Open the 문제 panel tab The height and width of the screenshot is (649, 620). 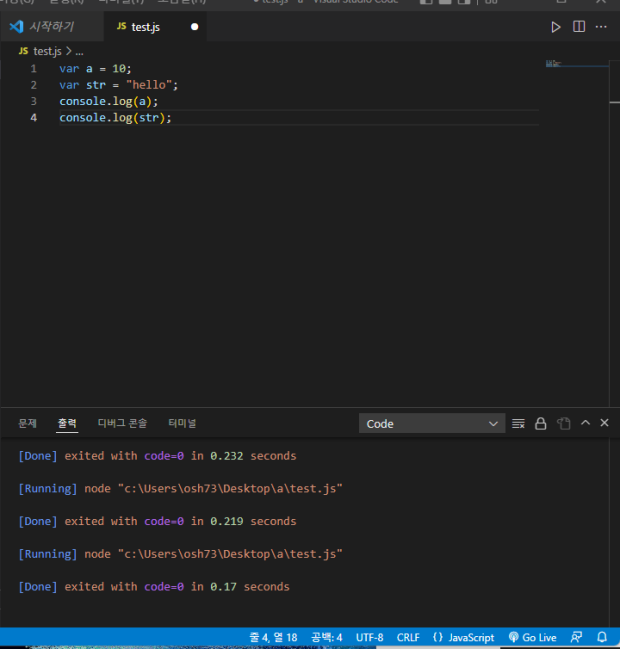tap(27, 423)
